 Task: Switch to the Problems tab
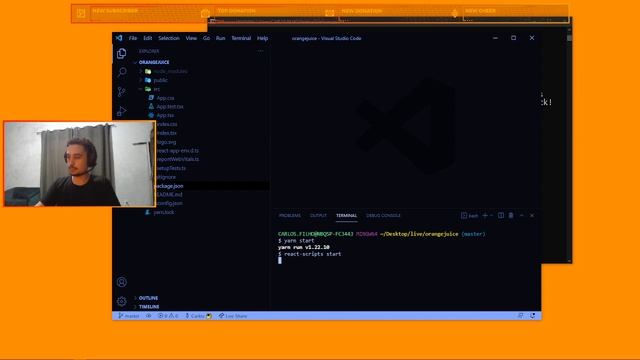tap(290, 216)
